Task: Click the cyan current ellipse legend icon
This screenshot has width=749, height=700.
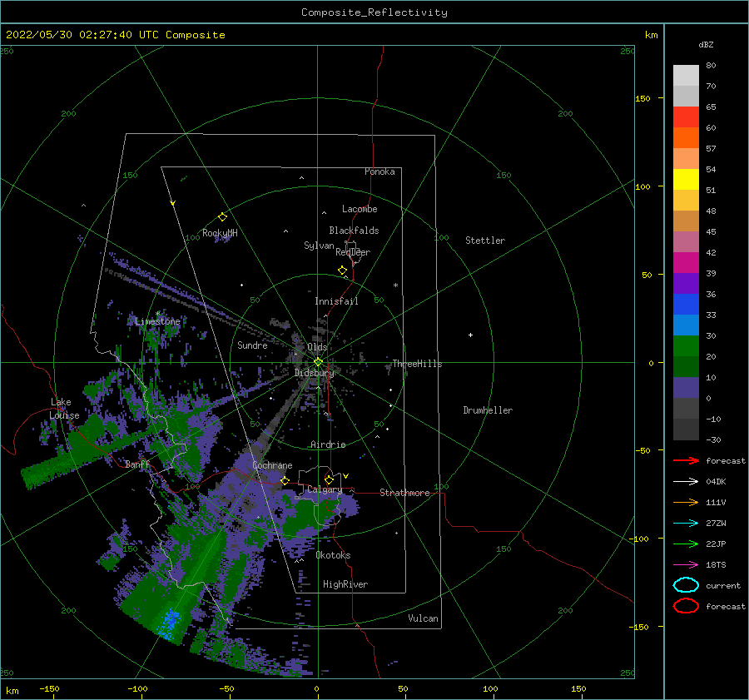Action: click(x=686, y=585)
